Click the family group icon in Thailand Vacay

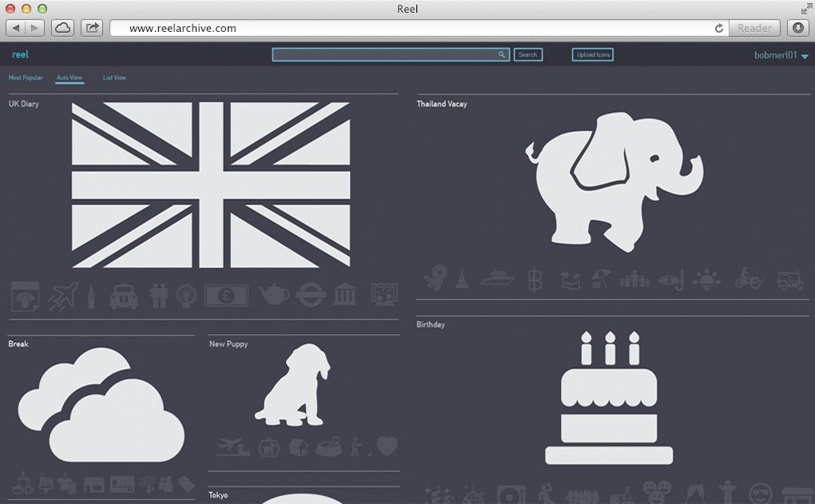[634, 280]
